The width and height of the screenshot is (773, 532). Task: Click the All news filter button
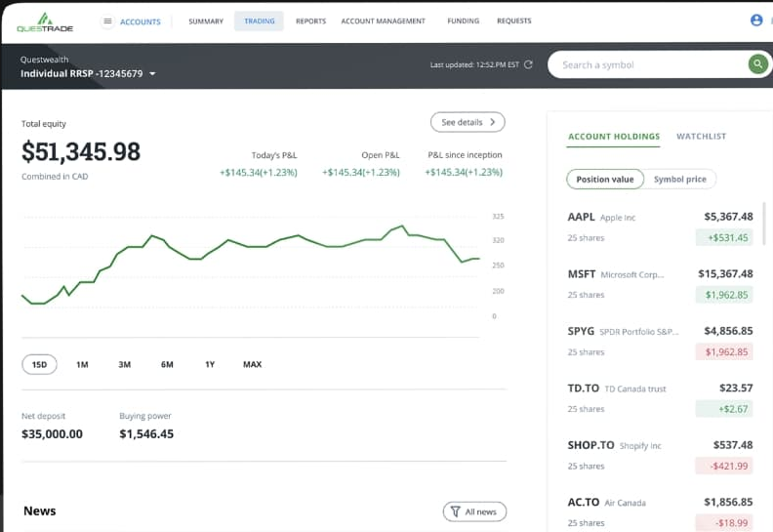click(474, 512)
